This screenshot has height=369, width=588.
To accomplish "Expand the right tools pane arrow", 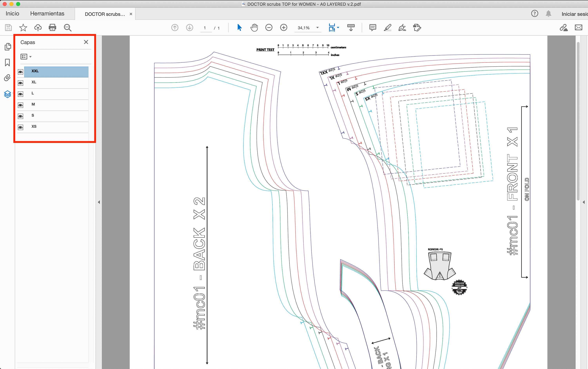I will (x=584, y=202).
